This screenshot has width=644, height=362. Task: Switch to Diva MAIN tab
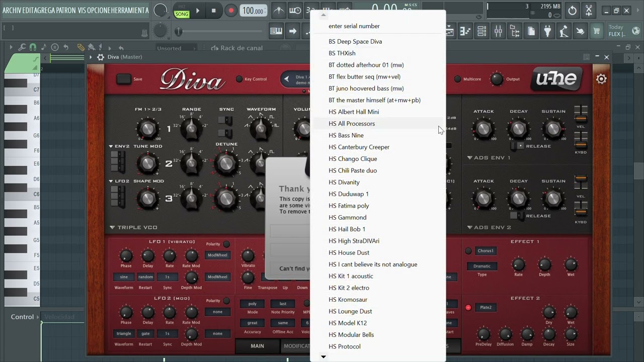point(257,346)
